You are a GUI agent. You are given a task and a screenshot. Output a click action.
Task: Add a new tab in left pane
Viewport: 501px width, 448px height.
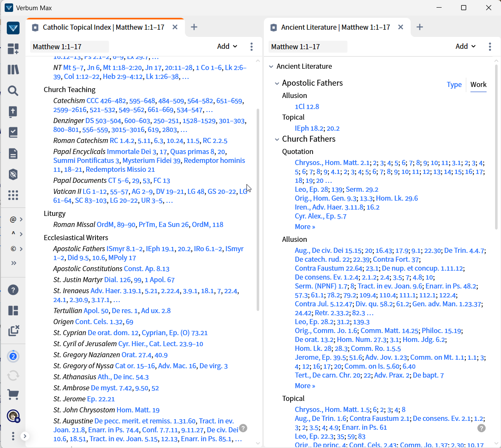(x=194, y=27)
